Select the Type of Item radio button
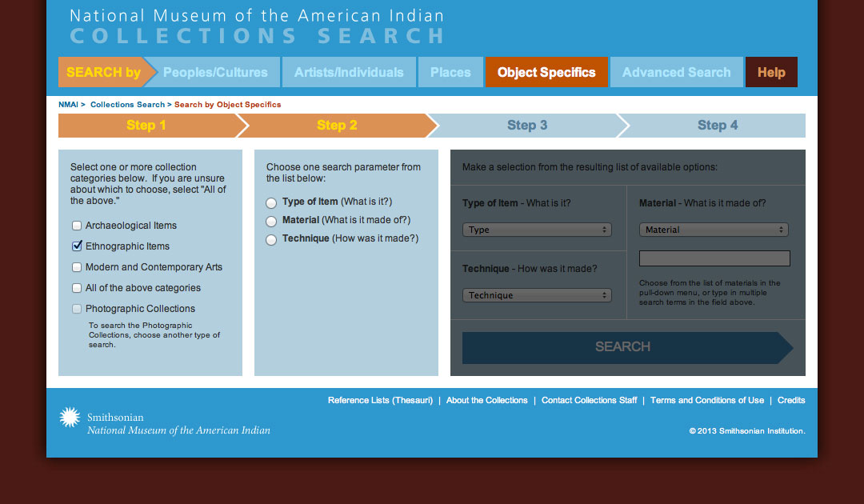The image size is (864, 504). tap(271, 203)
